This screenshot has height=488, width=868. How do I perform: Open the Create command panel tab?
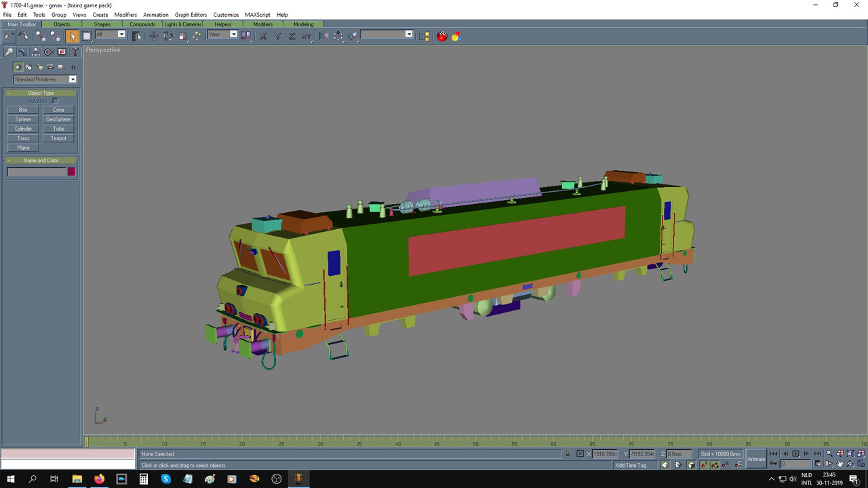click(8, 52)
